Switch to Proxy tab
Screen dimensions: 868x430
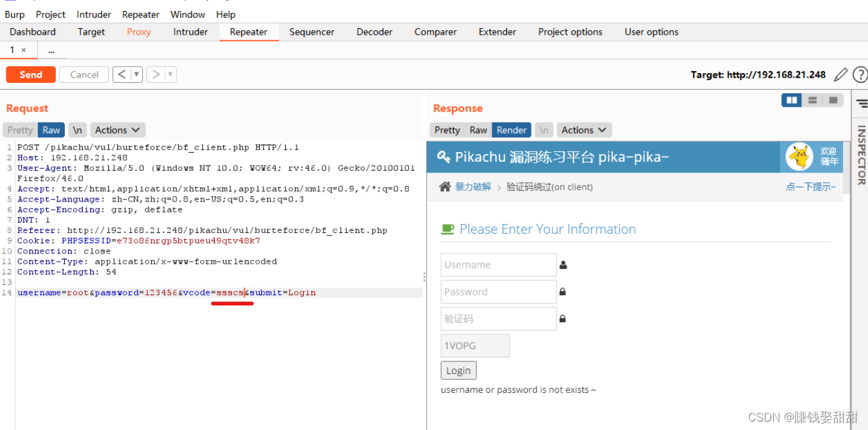click(x=139, y=31)
